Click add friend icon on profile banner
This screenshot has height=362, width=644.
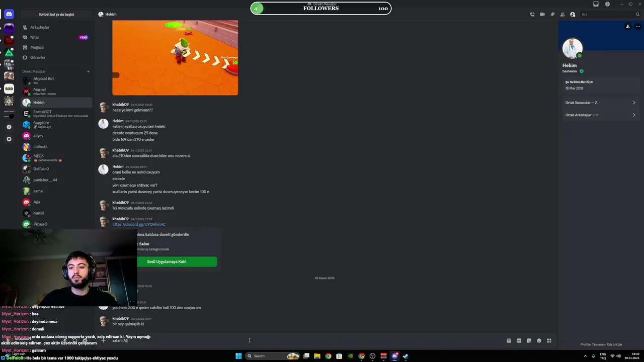(628, 26)
